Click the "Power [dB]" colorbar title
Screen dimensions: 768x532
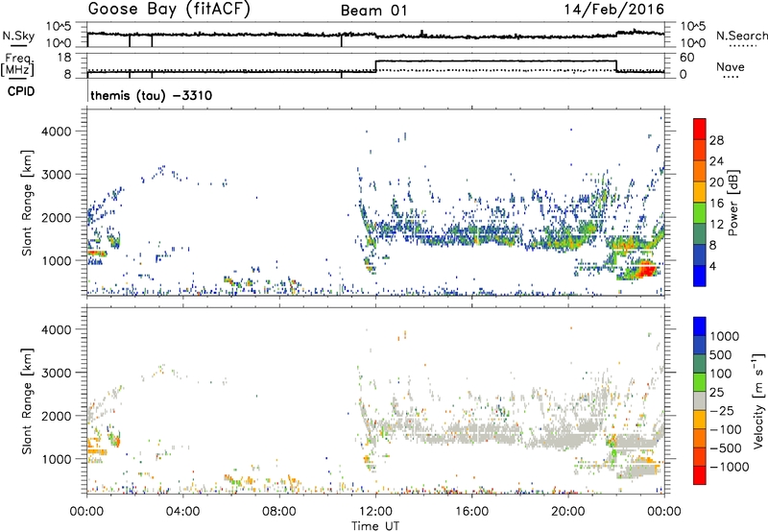[x=732, y=203]
